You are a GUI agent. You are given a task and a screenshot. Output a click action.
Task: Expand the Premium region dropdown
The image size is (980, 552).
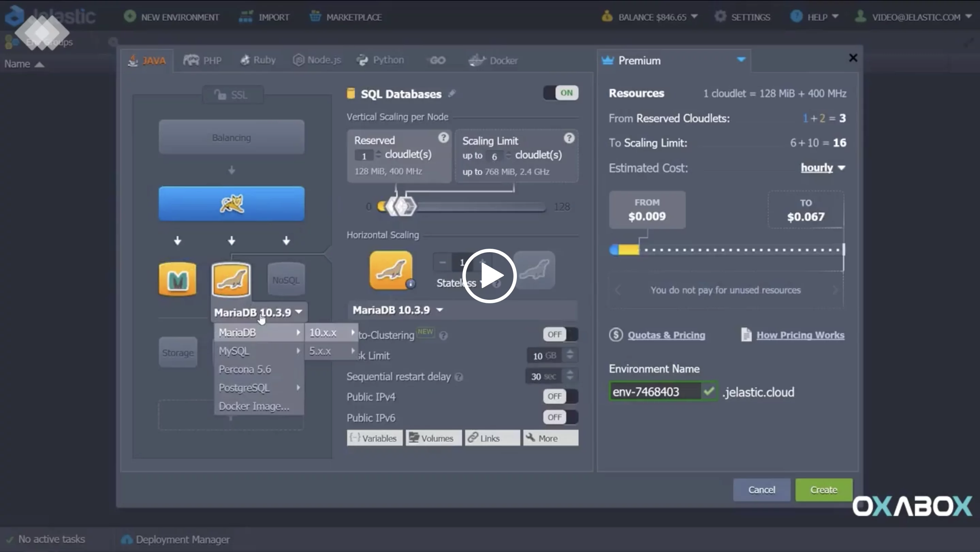click(x=741, y=59)
